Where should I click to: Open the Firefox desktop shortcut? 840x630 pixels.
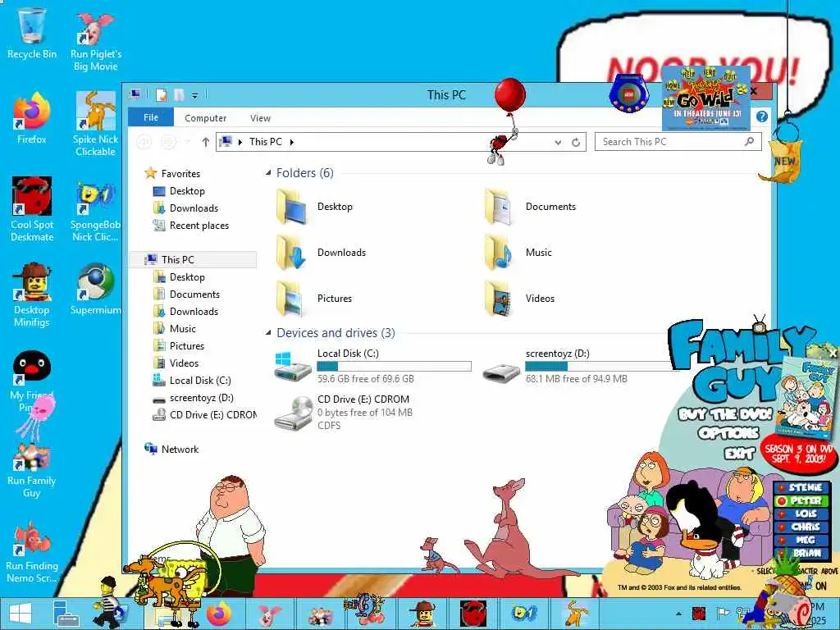point(32,118)
